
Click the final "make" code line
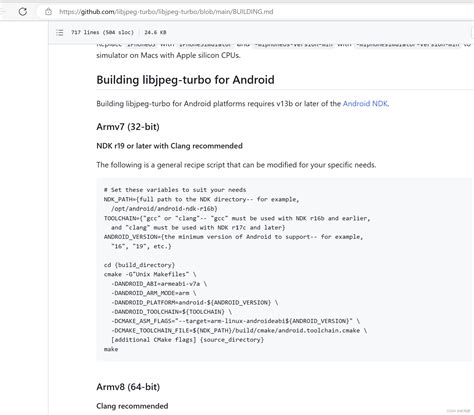[x=111, y=349]
